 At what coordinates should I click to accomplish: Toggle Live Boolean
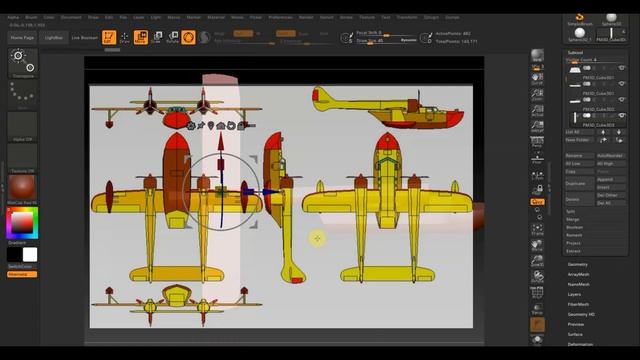click(x=84, y=38)
